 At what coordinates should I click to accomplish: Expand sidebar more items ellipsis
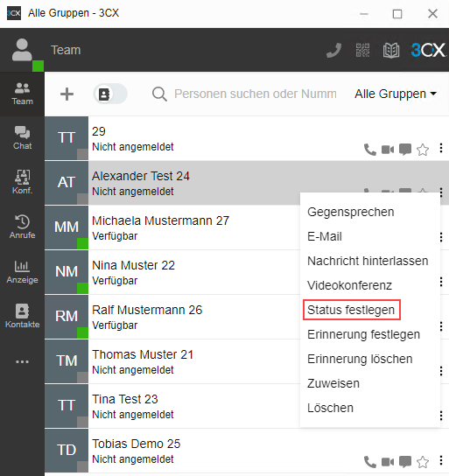point(22,361)
